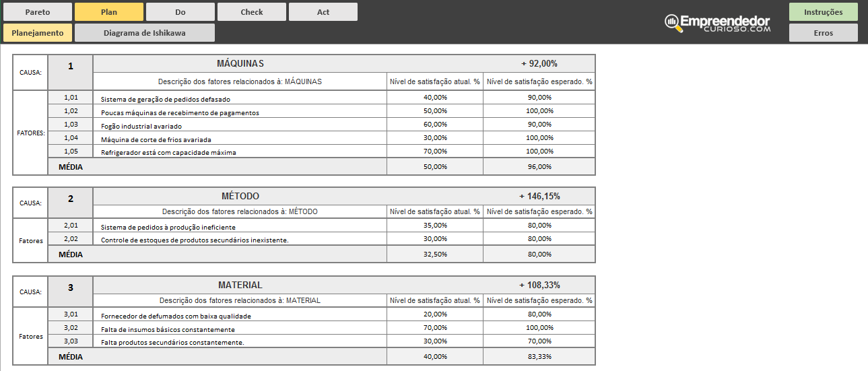
Task: Click 20,00% current satisfaction for factor 3,01
Action: pyautogui.click(x=435, y=314)
